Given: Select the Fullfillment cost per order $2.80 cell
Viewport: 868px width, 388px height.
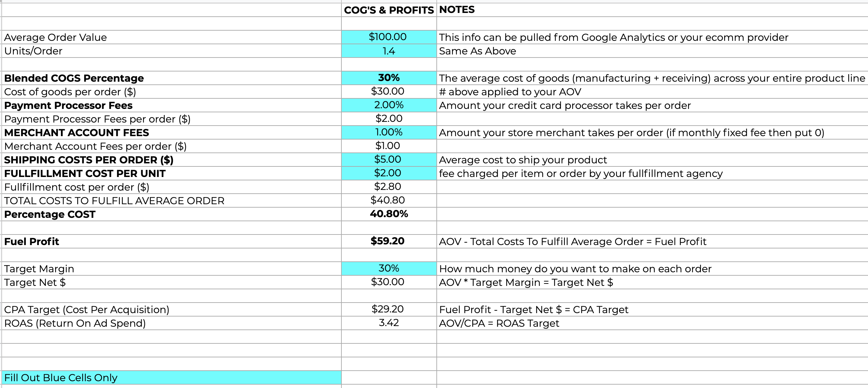Looking at the screenshot, I should click(388, 187).
